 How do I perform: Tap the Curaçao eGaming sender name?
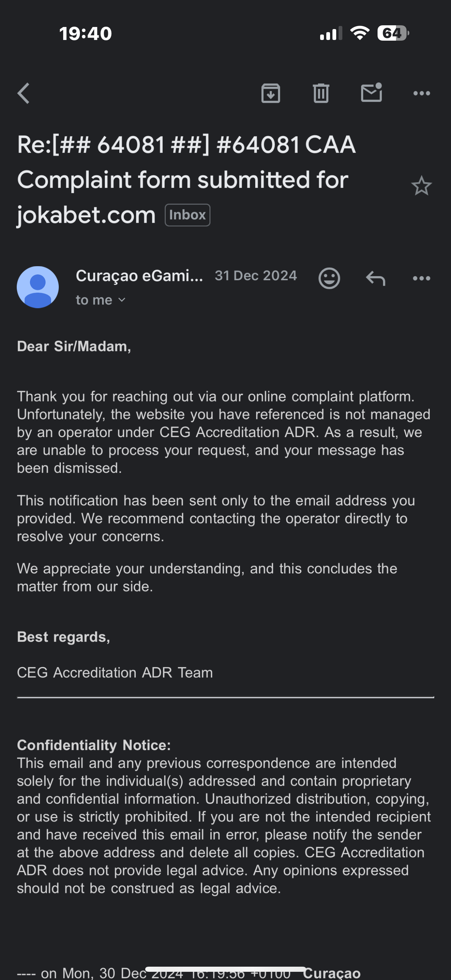[139, 276]
